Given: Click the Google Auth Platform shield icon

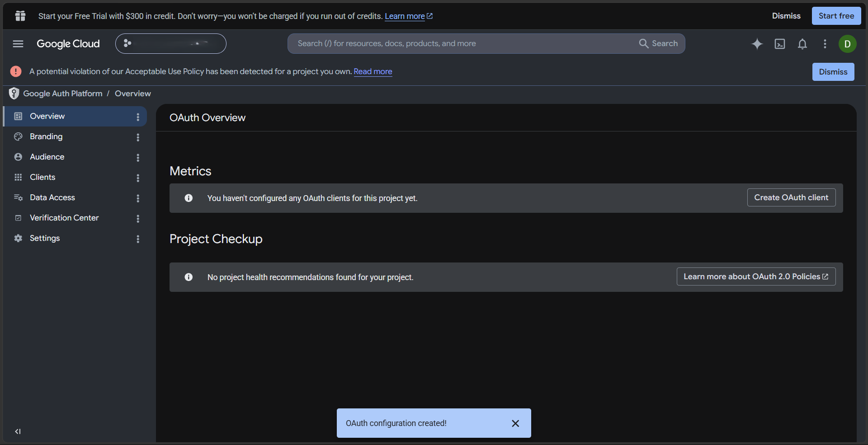Looking at the screenshot, I should click(14, 94).
